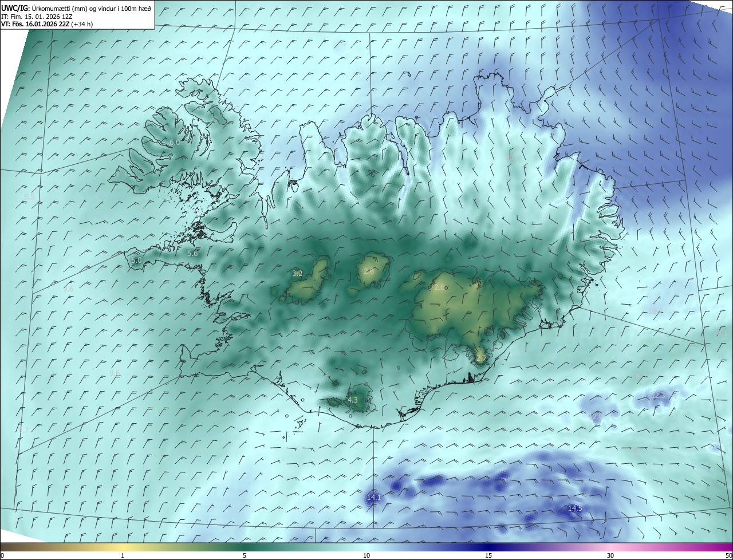733x560 pixels.
Task: Click the 4.3 value on the southern glacier
Action: point(353,400)
